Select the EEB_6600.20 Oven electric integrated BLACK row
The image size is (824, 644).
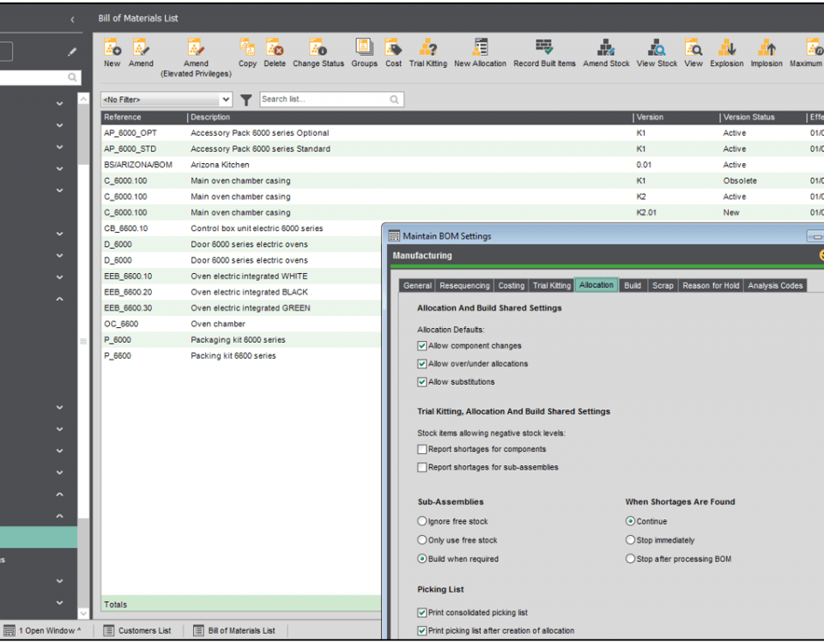tap(241, 292)
